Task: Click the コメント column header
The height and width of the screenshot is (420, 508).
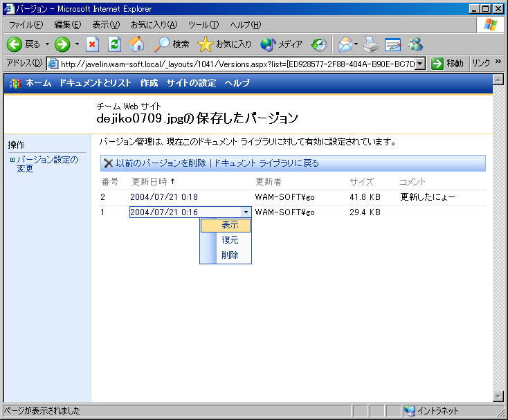Action: pyautogui.click(x=412, y=182)
